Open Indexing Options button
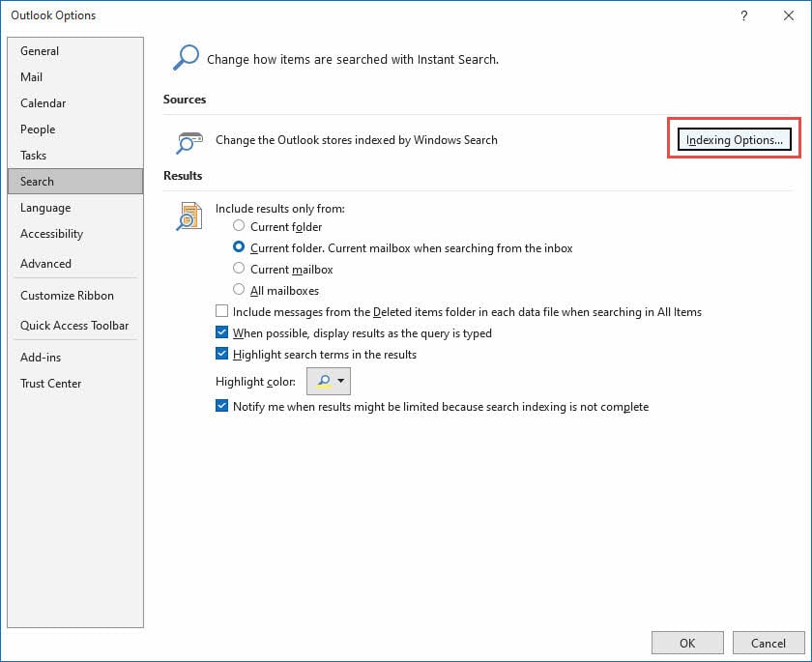812x662 pixels. 735,140
